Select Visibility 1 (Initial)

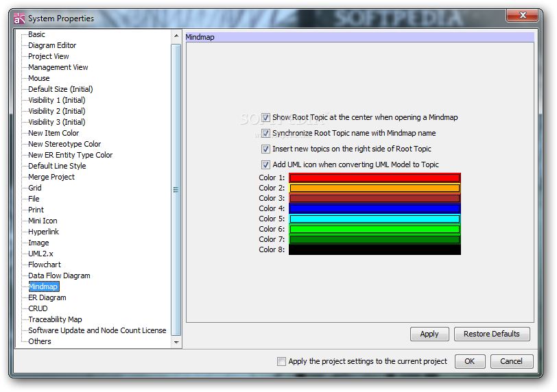57,100
